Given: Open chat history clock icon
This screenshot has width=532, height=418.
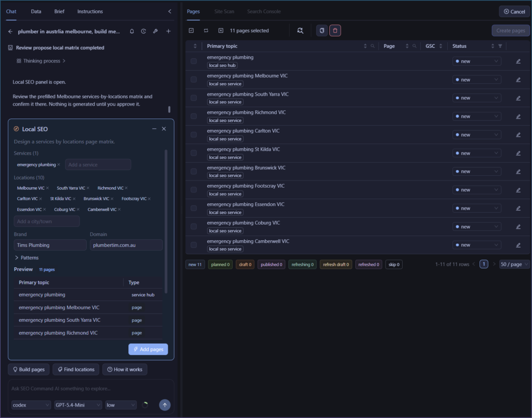Looking at the screenshot, I should coord(143,31).
